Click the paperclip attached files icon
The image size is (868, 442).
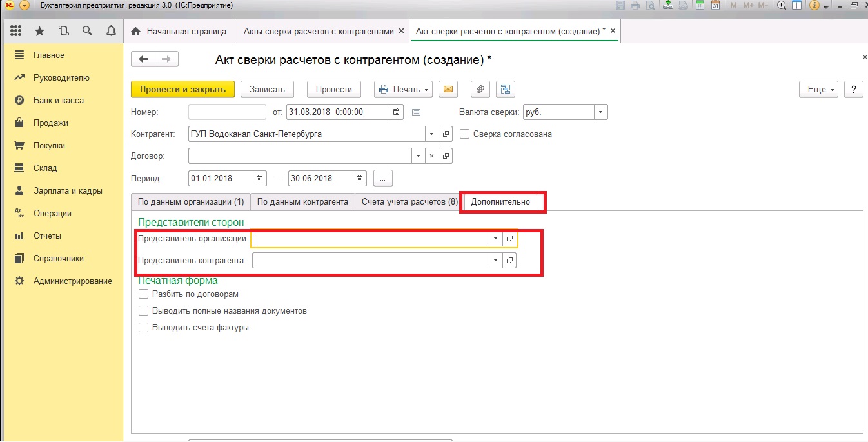point(480,89)
